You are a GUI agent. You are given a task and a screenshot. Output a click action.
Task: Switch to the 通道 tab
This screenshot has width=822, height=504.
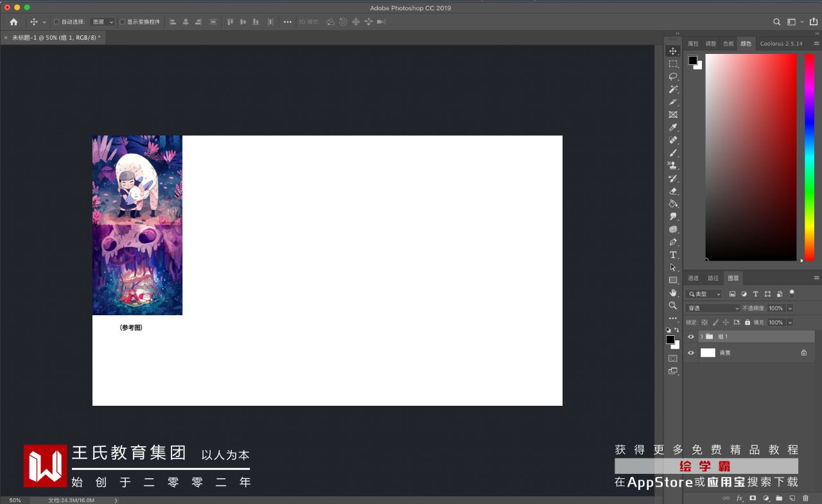click(693, 278)
